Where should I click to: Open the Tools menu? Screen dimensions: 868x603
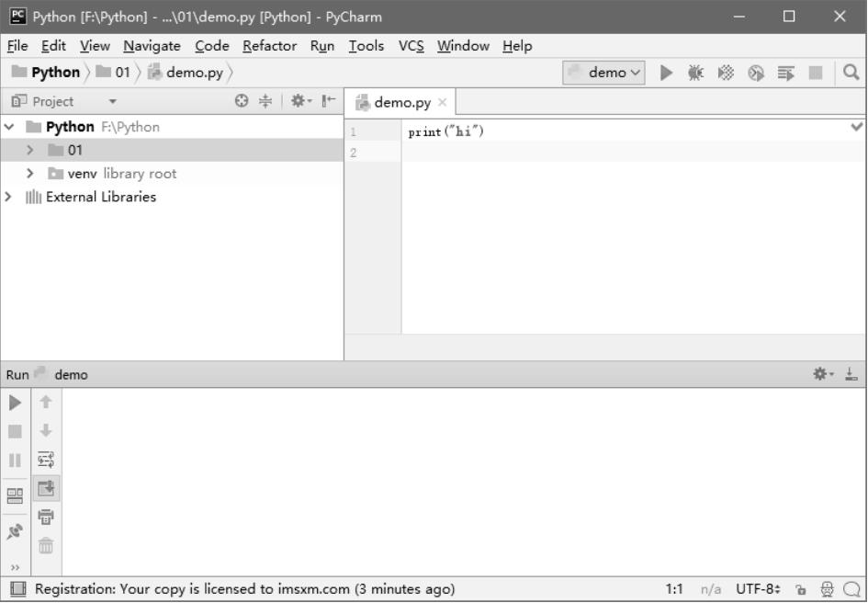click(366, 46)
